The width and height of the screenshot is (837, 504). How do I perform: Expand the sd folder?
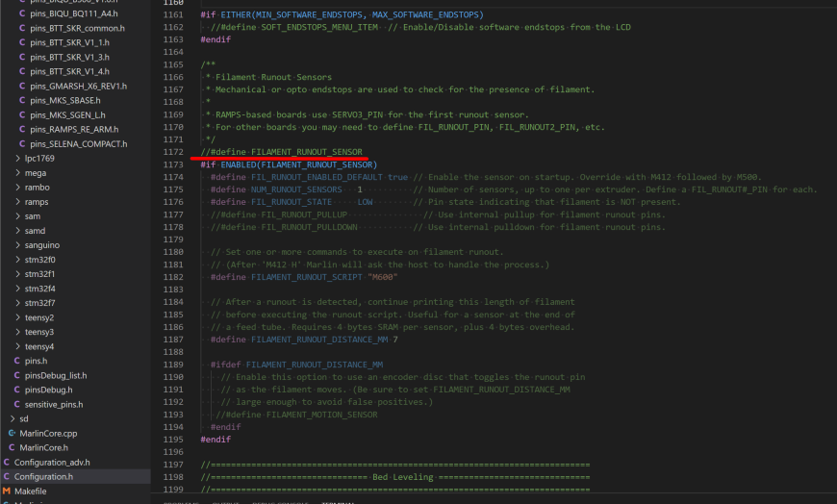click(13, 418)
